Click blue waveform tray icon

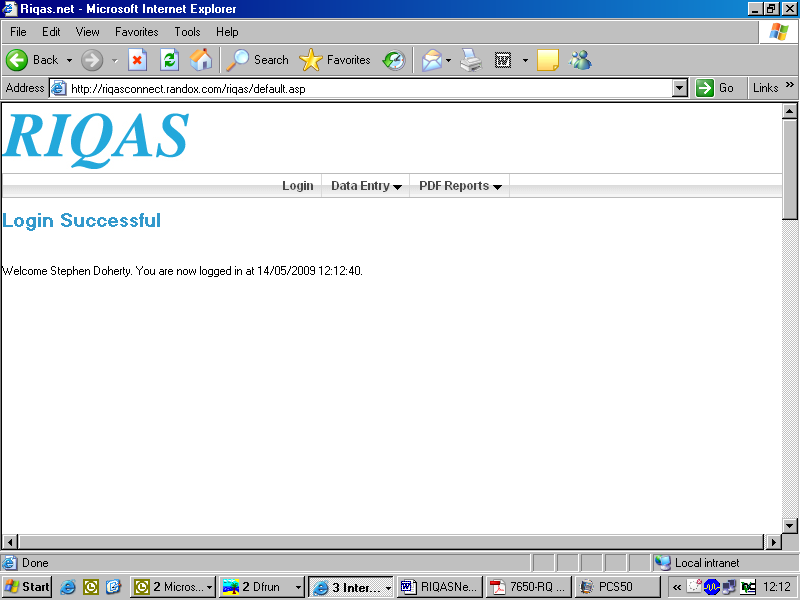tap(711, 587)
